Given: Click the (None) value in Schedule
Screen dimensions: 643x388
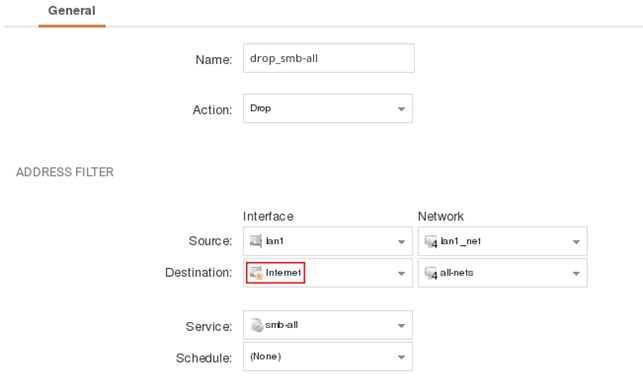Looking at the screenshot, I should (x=266, y=356).
